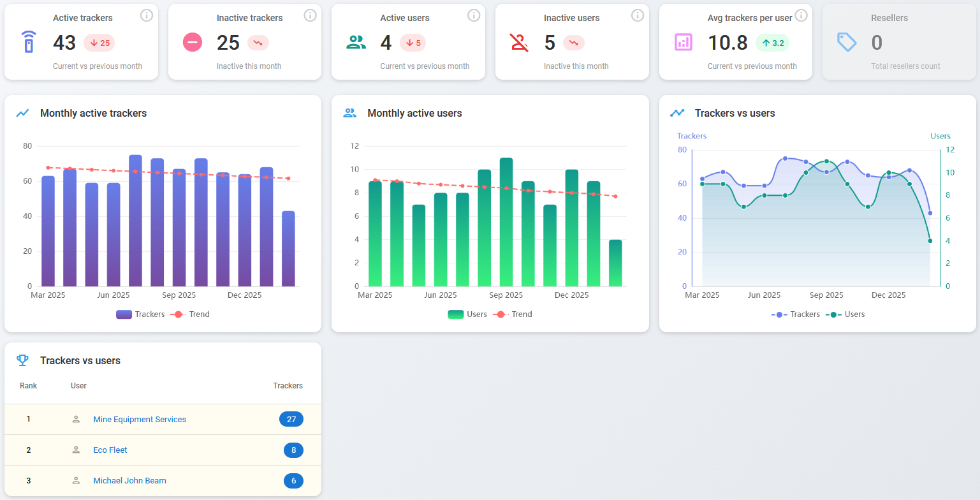This screenshot has height=500, width=980.
Task: Click the Resellers tag icon
Action: pos(847,43)
